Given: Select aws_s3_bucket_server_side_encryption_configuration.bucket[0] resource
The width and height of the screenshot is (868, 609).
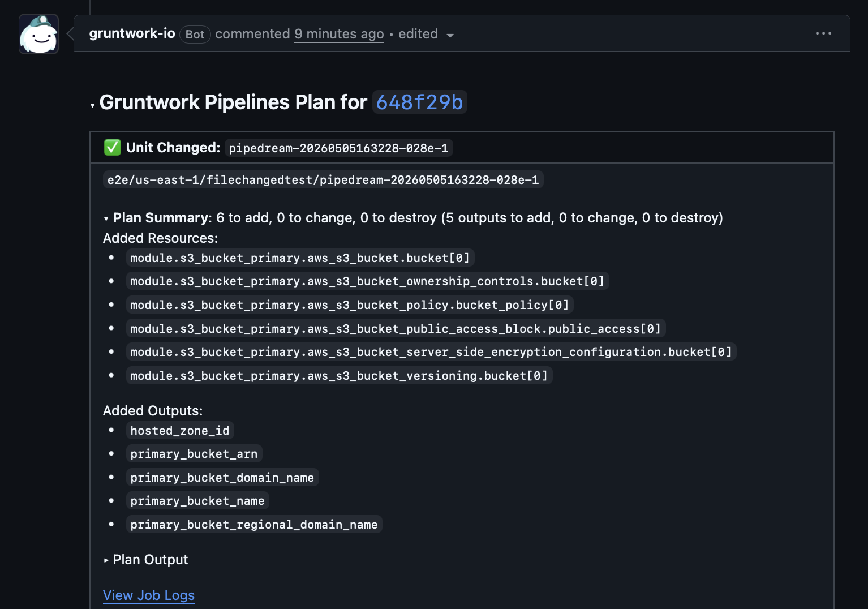Looking at the screenshot, I should click(x=431, y=352).
